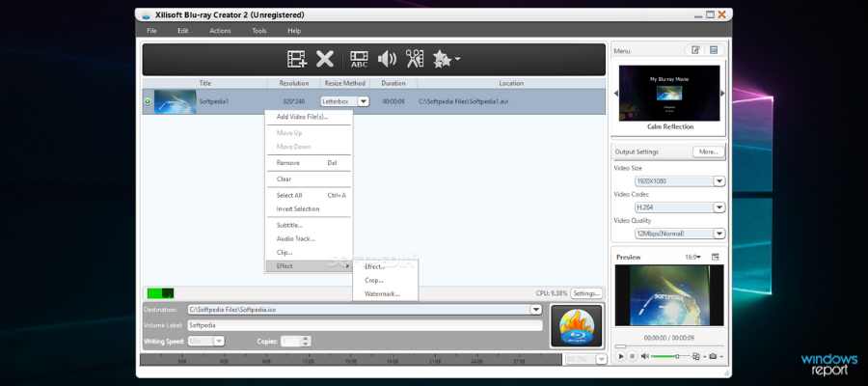This screenshot has width=868, height=386.
Task: Open the Effects stars toolbar dropdown
Action: (447, 59)
